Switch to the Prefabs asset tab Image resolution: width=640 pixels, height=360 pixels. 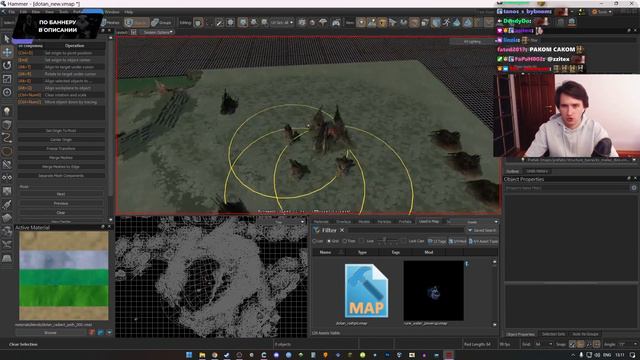405,221
